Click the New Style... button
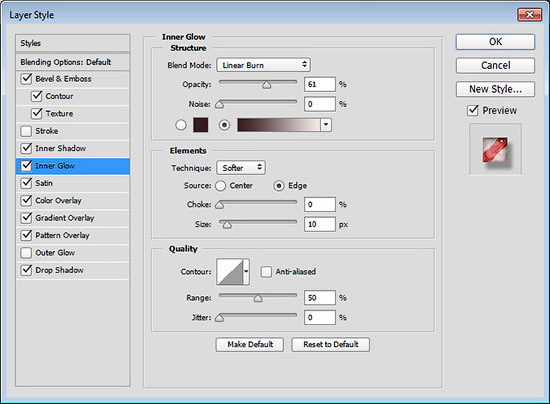Screen dimensions: 550x404 point(495,89)
